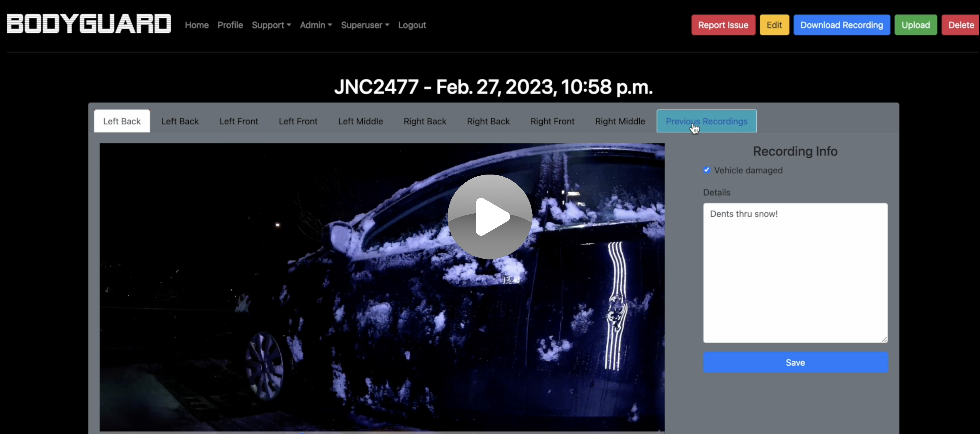Open the Superuser dropdown menu
The width and height of the screenshot is (980, 434).
[365, 25]
